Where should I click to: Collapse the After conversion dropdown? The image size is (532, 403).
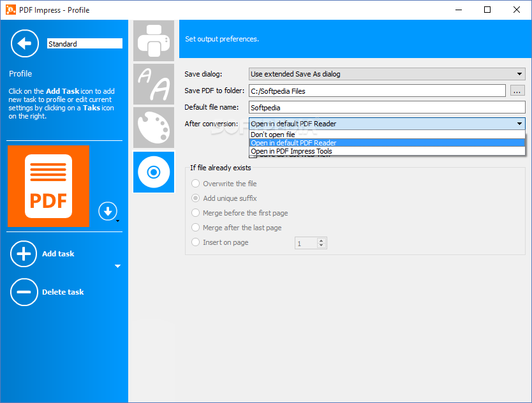tap(519, 124)
